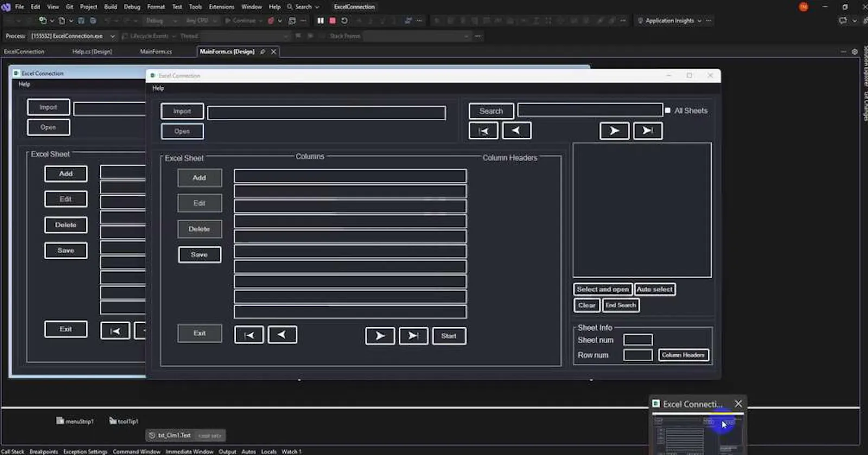Open the Extensions menu
The image size is (868, 455).
click(x=221, y=7)
